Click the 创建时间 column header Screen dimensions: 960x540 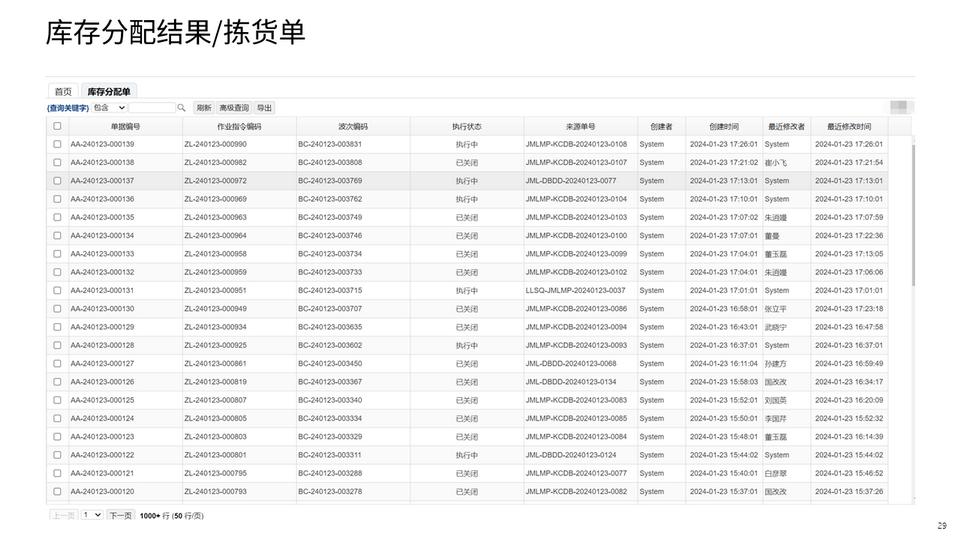click(x=724, y=127)
